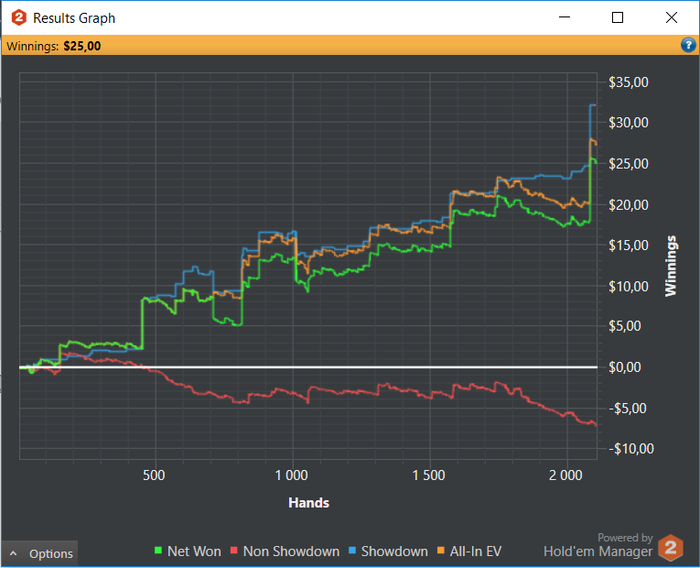Click the -$10,00 axis label

(631, 448)
